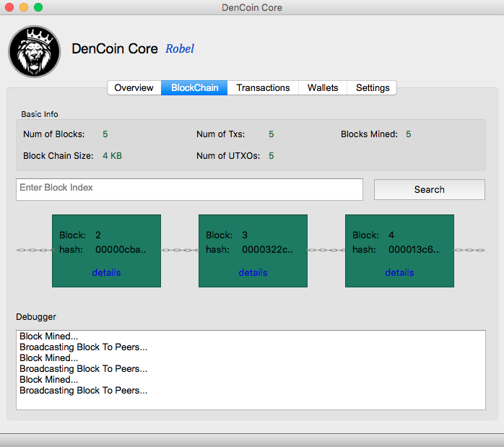This screenshot has width=504, height=447.
Task: Select the BlockChain tab
Action: pyautogui.click(x=194, y=87)
